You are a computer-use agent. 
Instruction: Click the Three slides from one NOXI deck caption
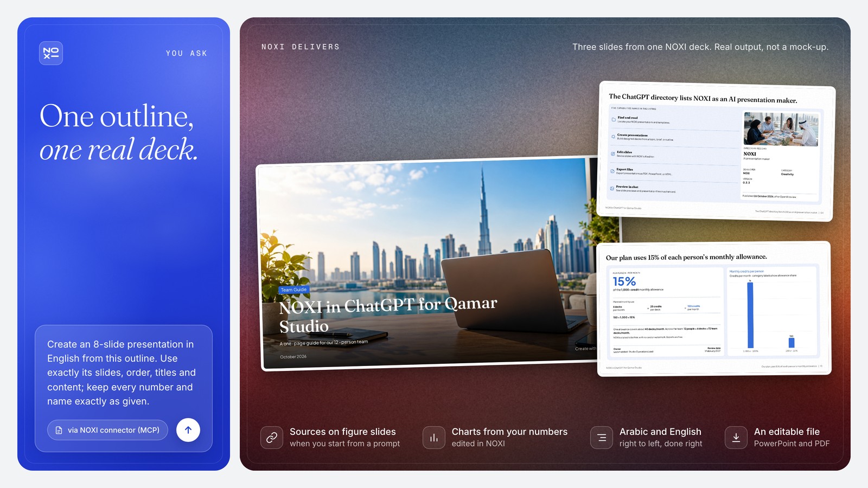coord(700,47)
